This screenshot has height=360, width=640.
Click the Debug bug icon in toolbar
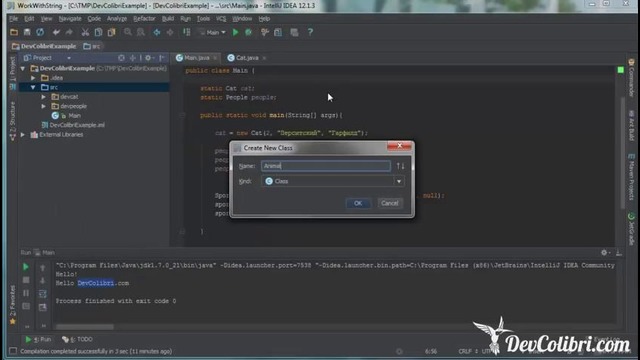[x=248, y=32]
